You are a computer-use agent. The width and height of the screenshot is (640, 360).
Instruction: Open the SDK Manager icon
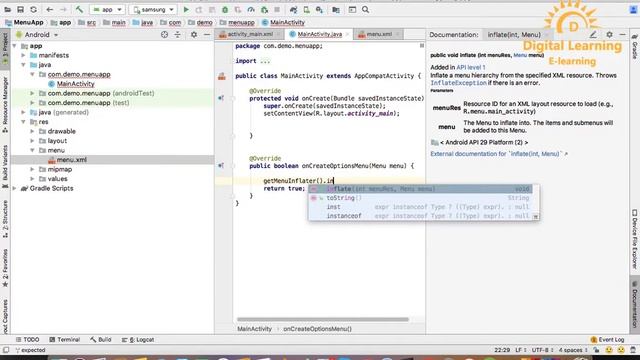[x=320, y=9]
